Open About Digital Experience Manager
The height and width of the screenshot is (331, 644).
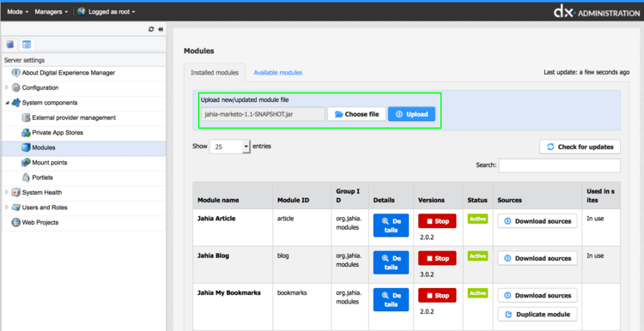[x=69, y=73]
